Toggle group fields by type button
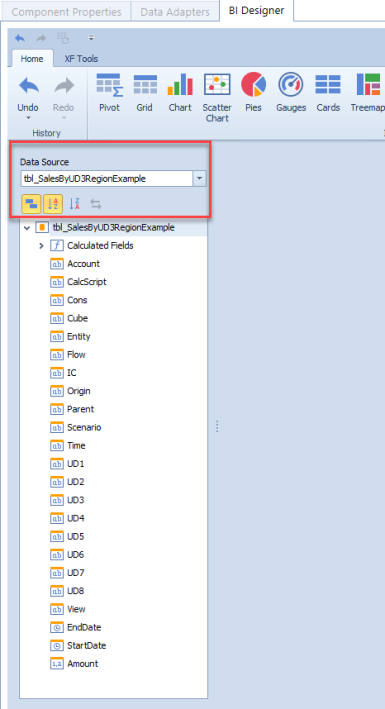Image resolution: width=385 pixels, height=709 pixels. (x=31, y=204)
